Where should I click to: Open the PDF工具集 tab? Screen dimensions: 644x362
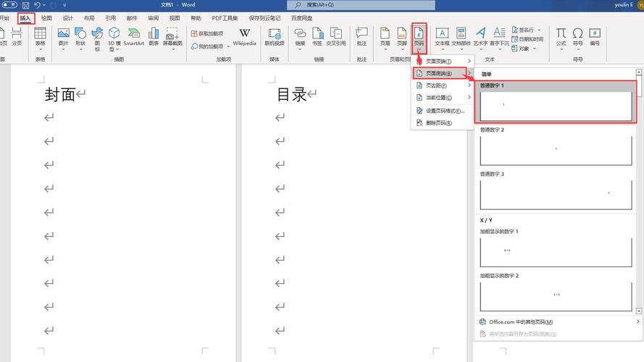pyautogui.click(x=225, y=18)
